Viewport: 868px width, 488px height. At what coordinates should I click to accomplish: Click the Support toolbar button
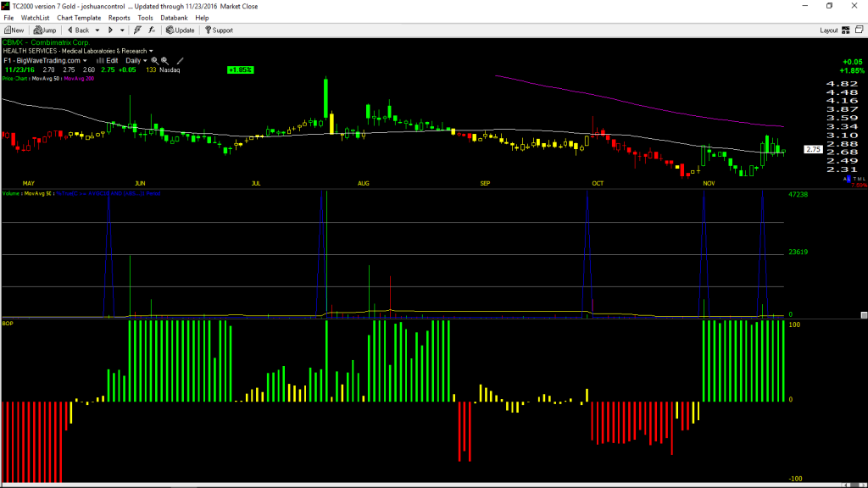pos(220,30)
